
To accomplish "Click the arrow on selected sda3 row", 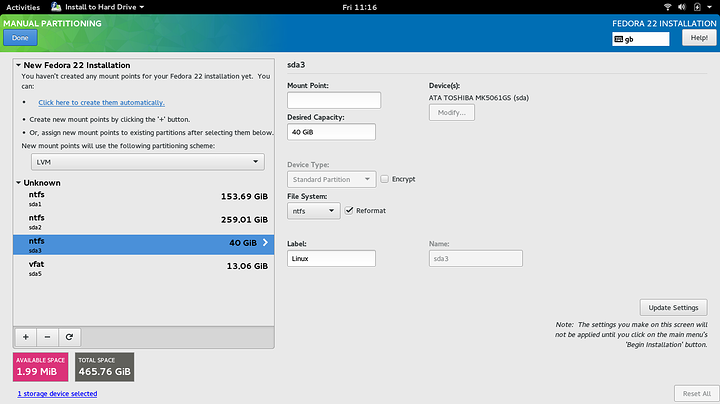I will click(x=264, y=242).
